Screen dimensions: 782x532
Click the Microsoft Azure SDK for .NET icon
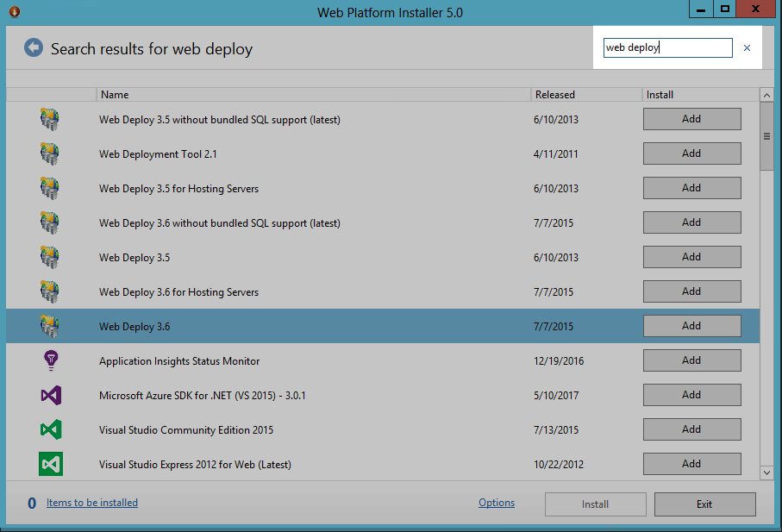51,395
